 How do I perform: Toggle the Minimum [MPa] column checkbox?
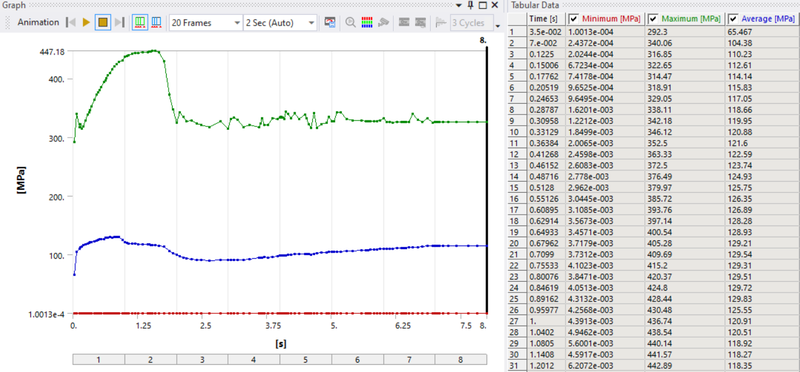[x=574, y=19]
